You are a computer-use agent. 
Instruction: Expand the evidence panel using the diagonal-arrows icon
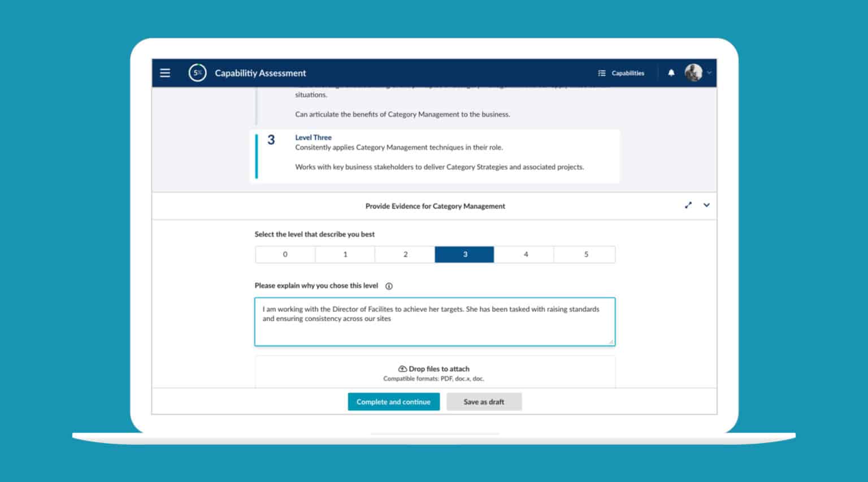coord(688,206)
